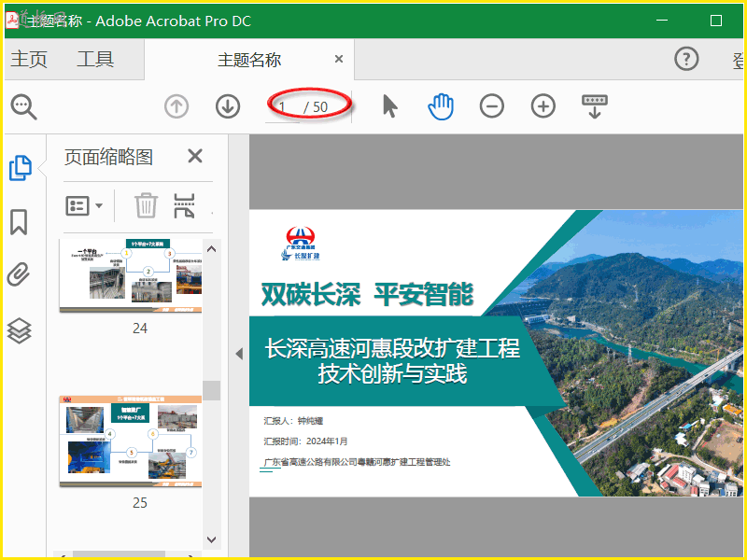Open the Help question mark icon

[x=686, y=59]
